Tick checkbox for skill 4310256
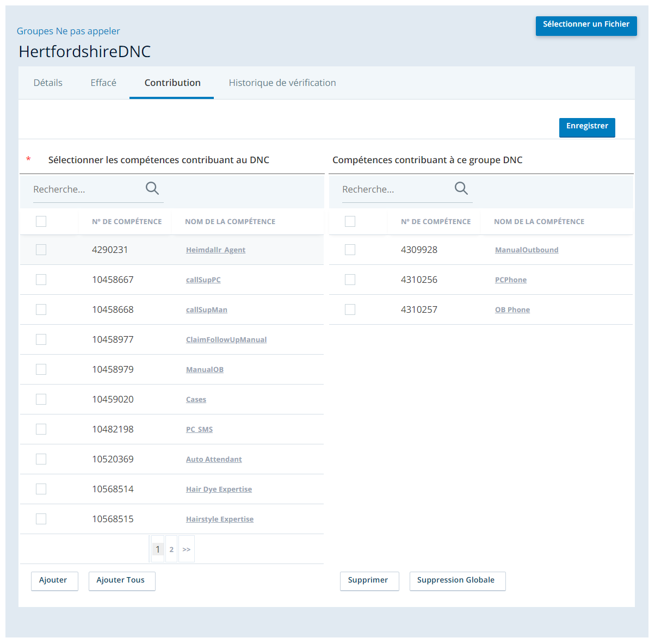Screen dimensions: 655x644 pyautogui.click(x=350, y=280)
